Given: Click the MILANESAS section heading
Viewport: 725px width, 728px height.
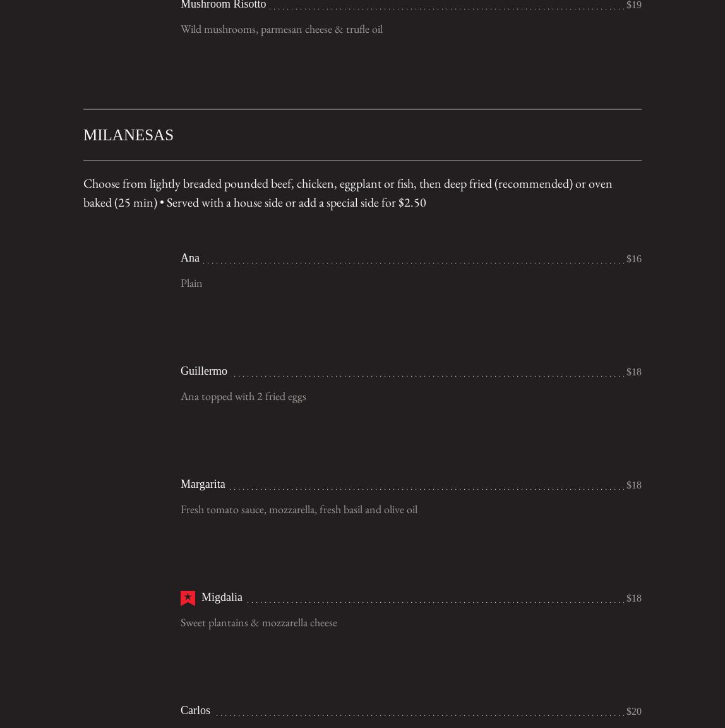Looking at the screenshot, I should click(x=128, y=135).
